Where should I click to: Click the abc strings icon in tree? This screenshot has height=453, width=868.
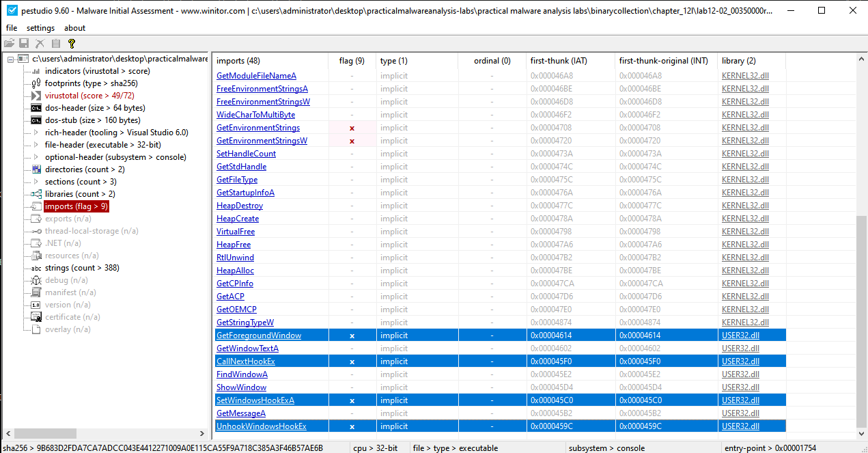[x=36, y=268]
